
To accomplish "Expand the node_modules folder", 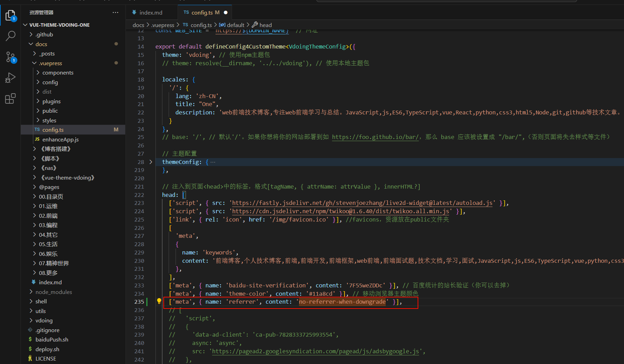I will point(31,292).
